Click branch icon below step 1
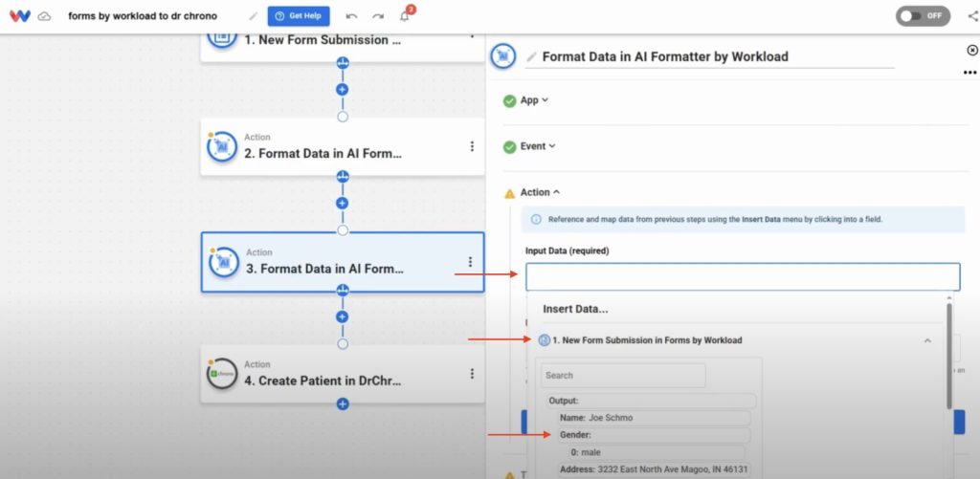The width and height of the screenshot is (980, 479). [x=342, y=62]
